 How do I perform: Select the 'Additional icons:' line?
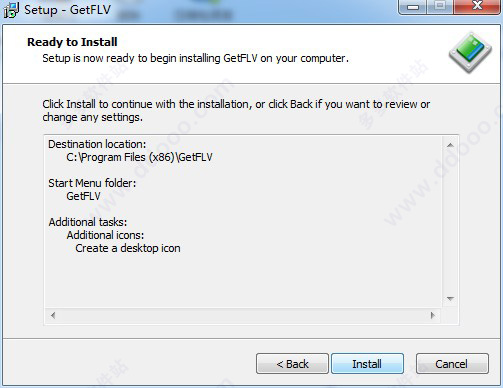coord(105,235)
